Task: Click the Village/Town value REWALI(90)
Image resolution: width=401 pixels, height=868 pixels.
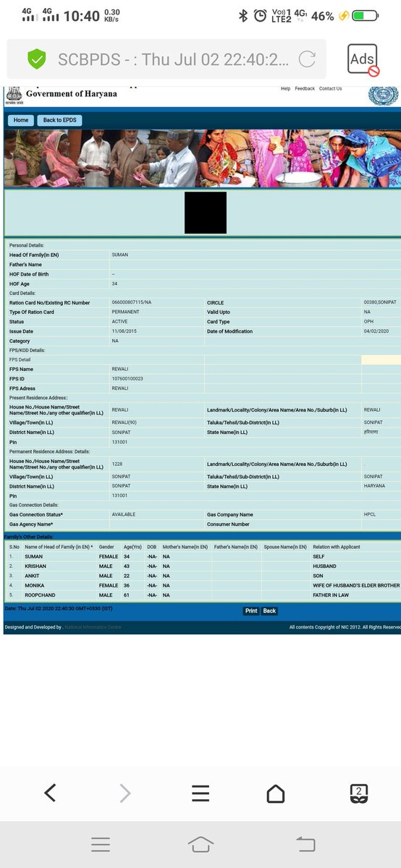Action: tap(124, 422)
